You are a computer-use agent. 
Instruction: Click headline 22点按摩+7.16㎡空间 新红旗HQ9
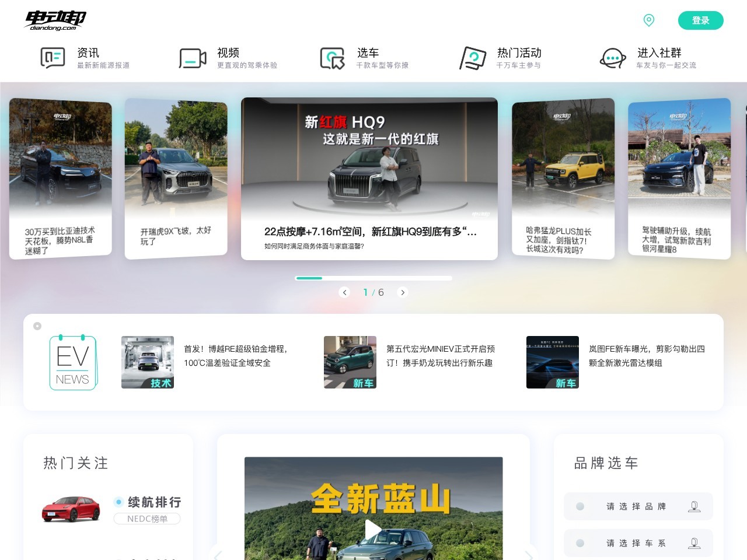pos(371,232)
